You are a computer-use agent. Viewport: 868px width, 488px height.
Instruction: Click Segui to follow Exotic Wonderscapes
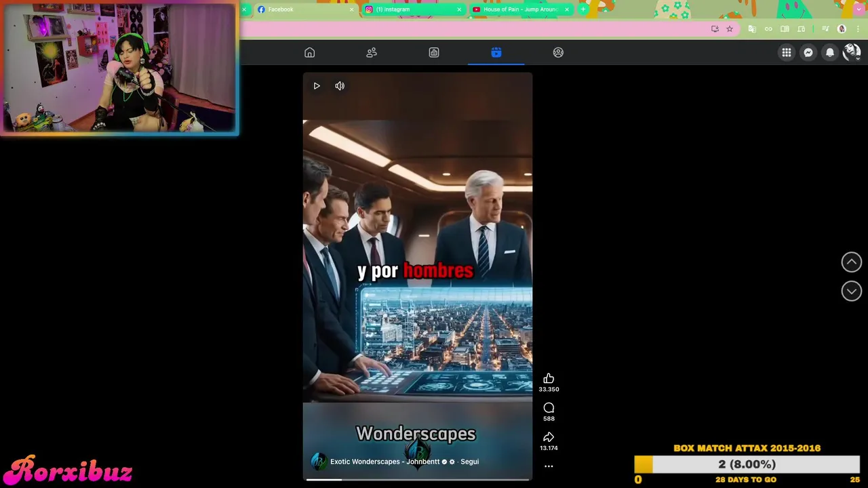point(469,462)
